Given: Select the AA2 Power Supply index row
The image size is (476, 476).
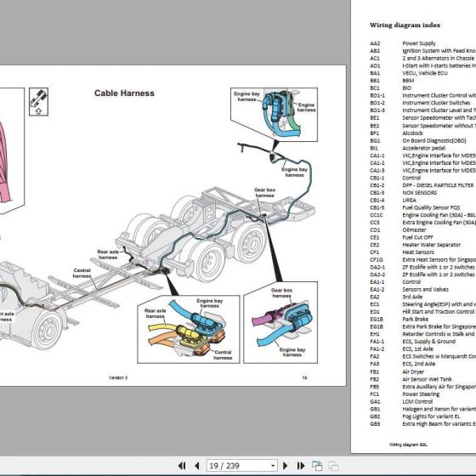Looking at the screenshot, I should (x=403, y=43).
